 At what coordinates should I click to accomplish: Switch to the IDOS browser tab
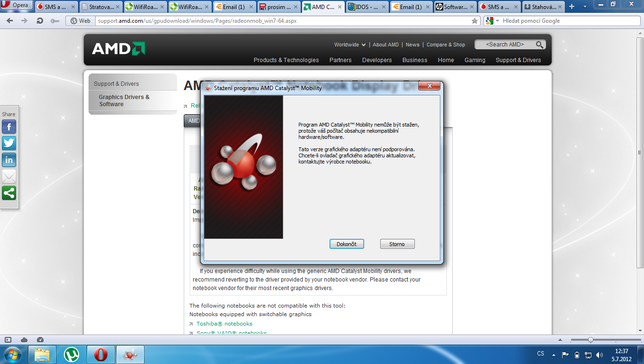pyautogui.click(x=368, y=7)
